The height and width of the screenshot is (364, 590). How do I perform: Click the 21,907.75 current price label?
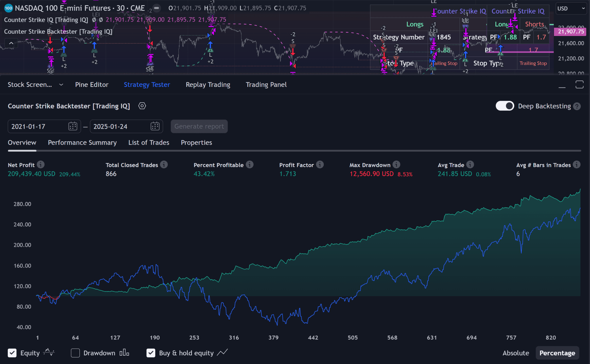(x=570, y=32)
